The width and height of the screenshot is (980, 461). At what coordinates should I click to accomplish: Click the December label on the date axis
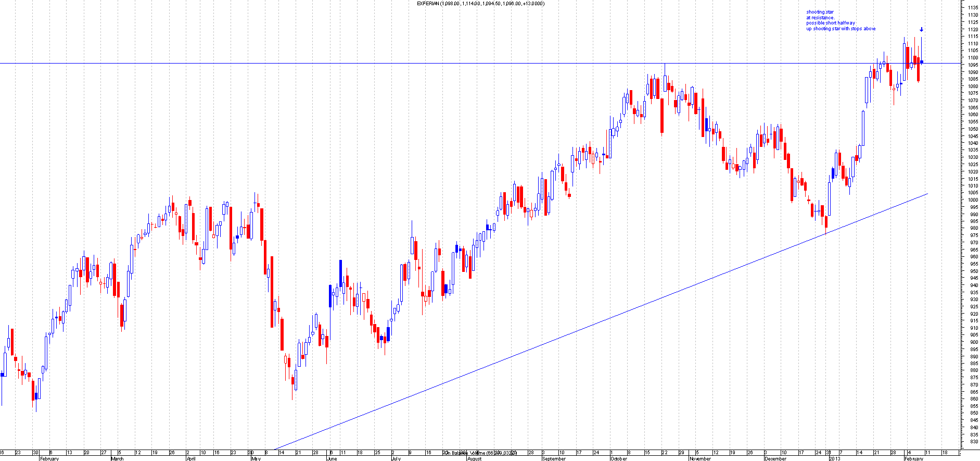775,458
